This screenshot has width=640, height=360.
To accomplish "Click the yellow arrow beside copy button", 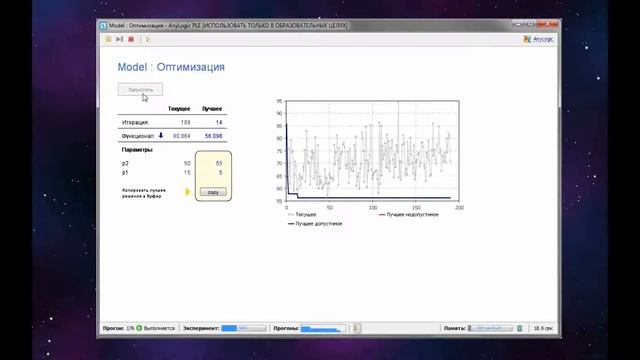I will (188, 191).
